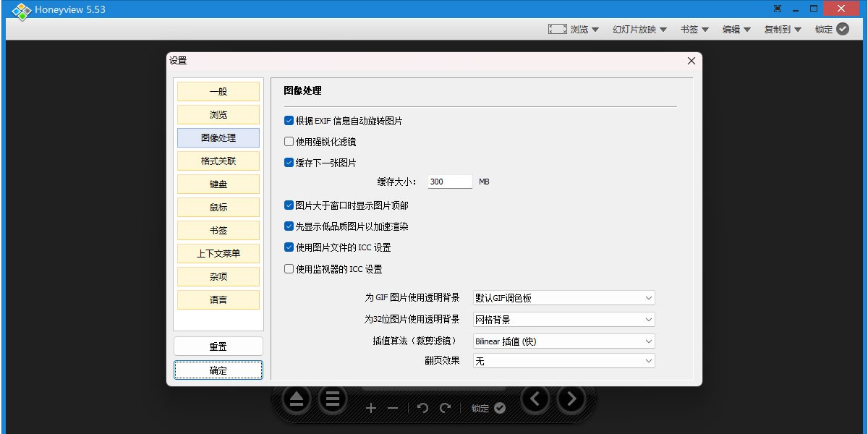Click the Honeyview logo icon in title bar
The height and width of the screenshot is (434, 868).
coord(22,10)
